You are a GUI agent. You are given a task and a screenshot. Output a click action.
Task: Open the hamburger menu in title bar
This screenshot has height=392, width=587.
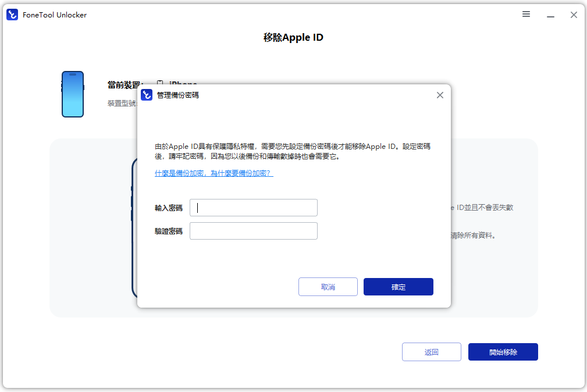pos(526,15)
